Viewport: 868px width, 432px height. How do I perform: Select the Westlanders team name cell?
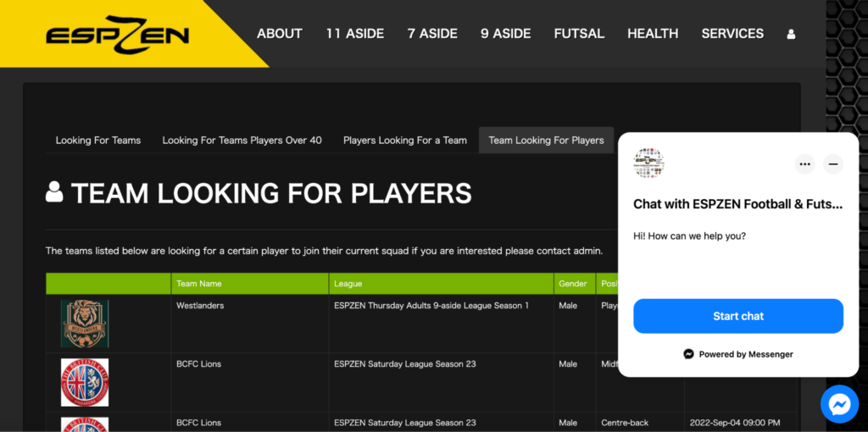(250, 324)
